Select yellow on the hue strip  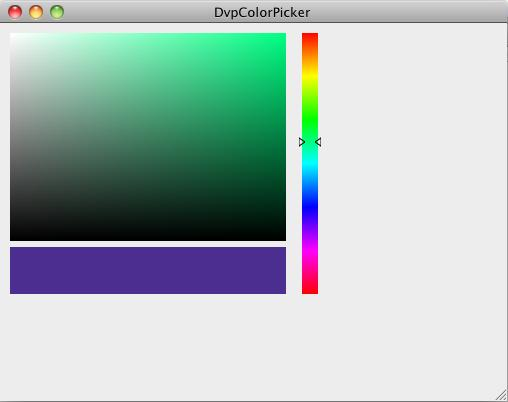click(310, 76)
